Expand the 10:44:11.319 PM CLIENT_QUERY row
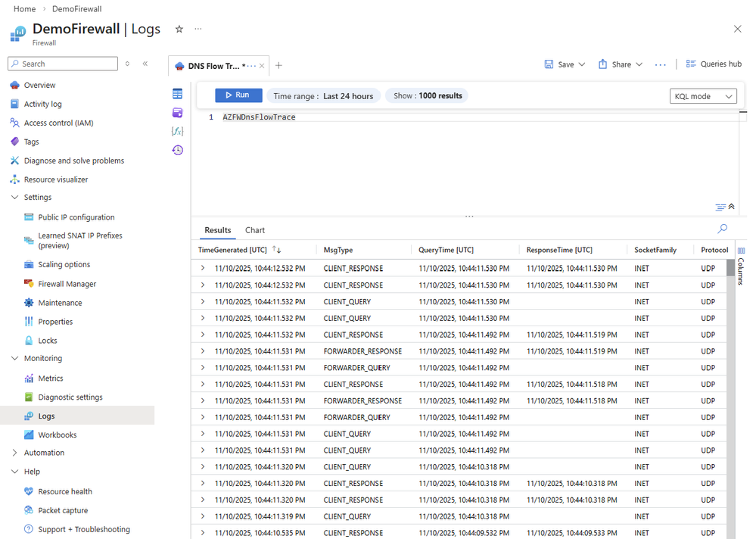The image size is (756, 539). [203, 516]
